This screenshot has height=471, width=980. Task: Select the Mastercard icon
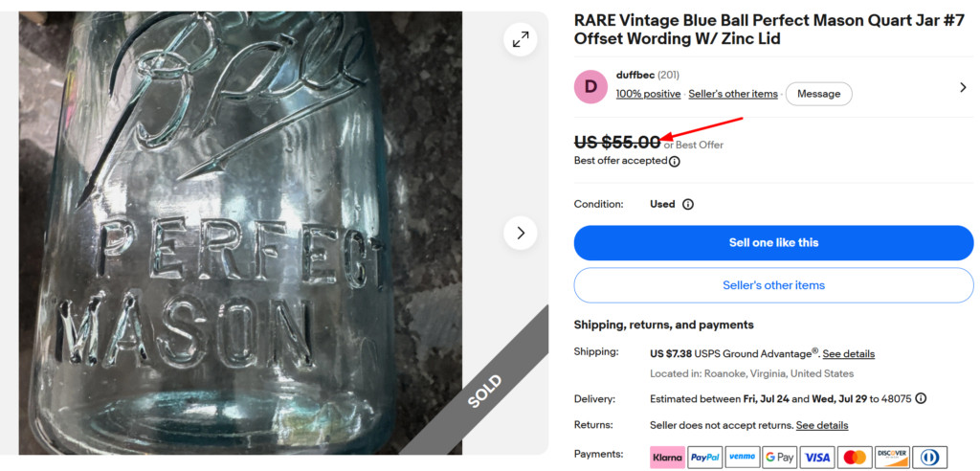pos(855,458)
